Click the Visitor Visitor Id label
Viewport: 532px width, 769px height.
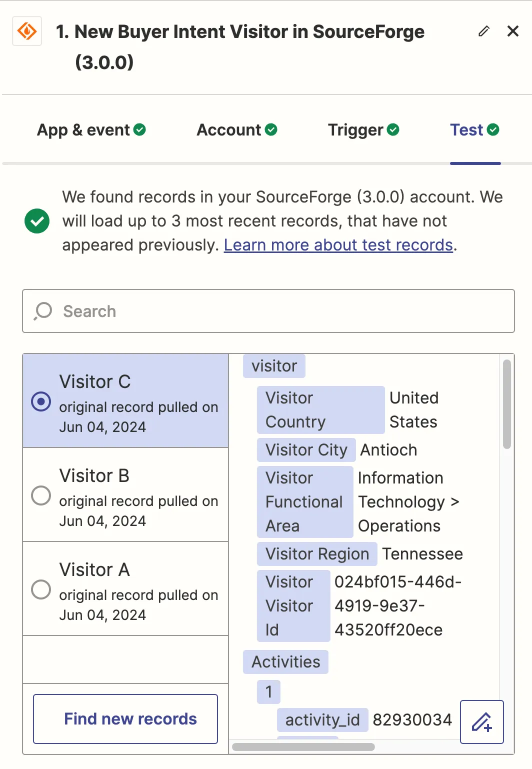click(293, 606)
